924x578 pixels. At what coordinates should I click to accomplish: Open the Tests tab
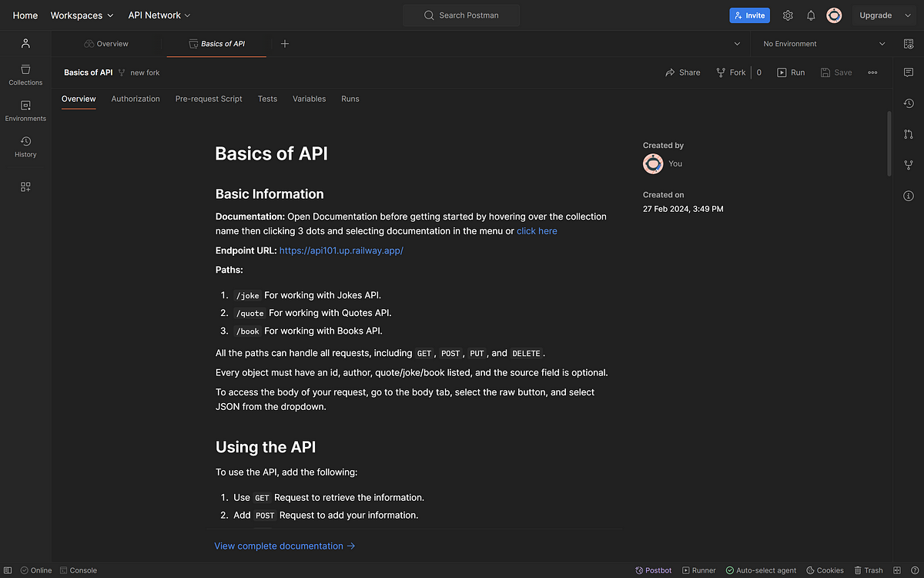(x=267, y=99)
